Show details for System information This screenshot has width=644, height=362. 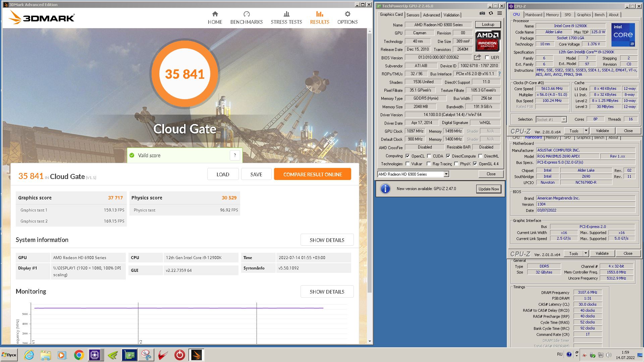[327, 240]
